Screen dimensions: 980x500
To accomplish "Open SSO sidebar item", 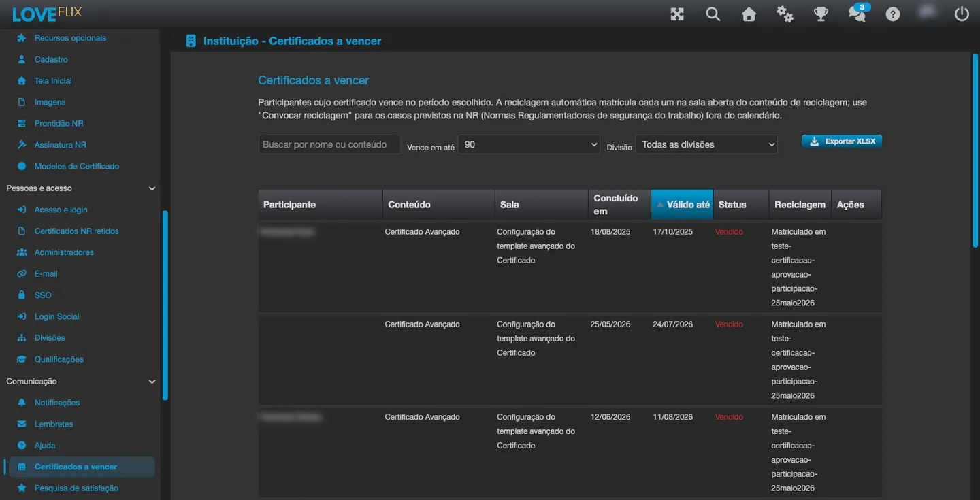I will [x=43, y=295].
